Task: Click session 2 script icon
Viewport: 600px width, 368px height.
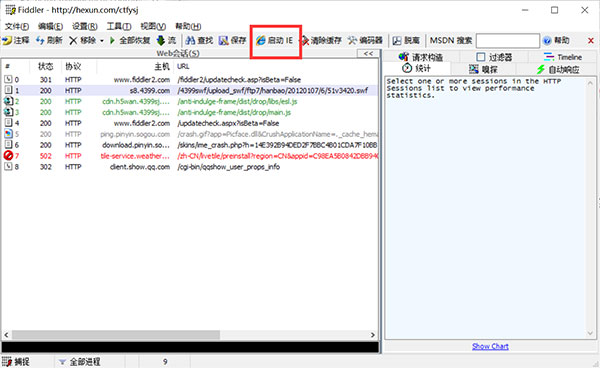Action: click(8, 101)
